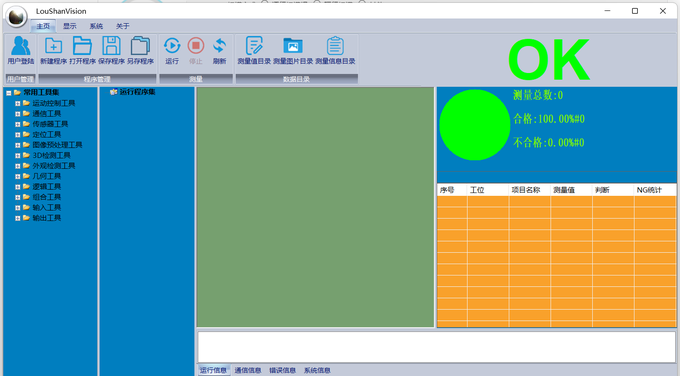Switch to the 显示 ribbon tab

pyautogui.click(x=70, y=26)
